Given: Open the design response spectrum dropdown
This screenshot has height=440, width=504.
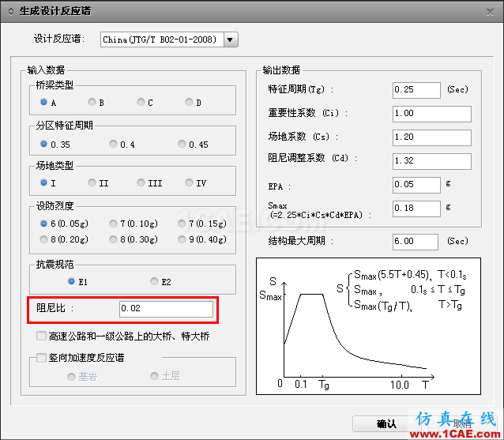Looking at the screenshot, I should (x=231, y=39).
